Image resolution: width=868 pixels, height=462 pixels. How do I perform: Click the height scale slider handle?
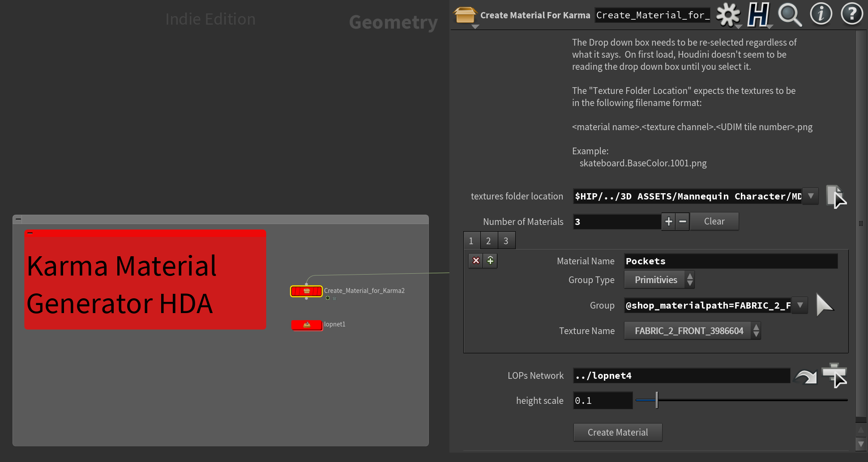coord(657,400)
